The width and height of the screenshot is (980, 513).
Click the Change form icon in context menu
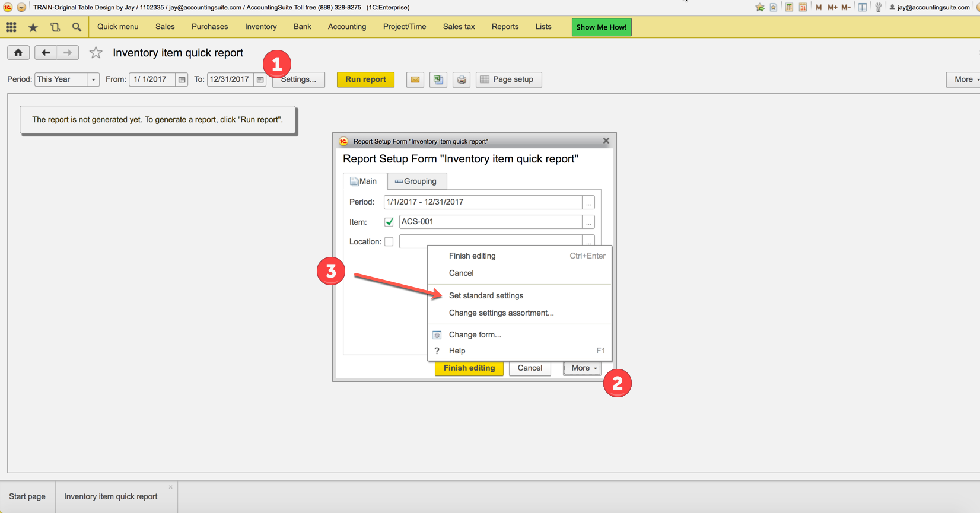[437, 335]
